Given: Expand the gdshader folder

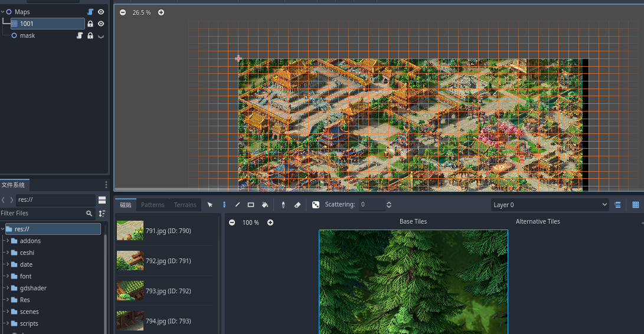Looking at the screenshot, I should tap(8, 288).
